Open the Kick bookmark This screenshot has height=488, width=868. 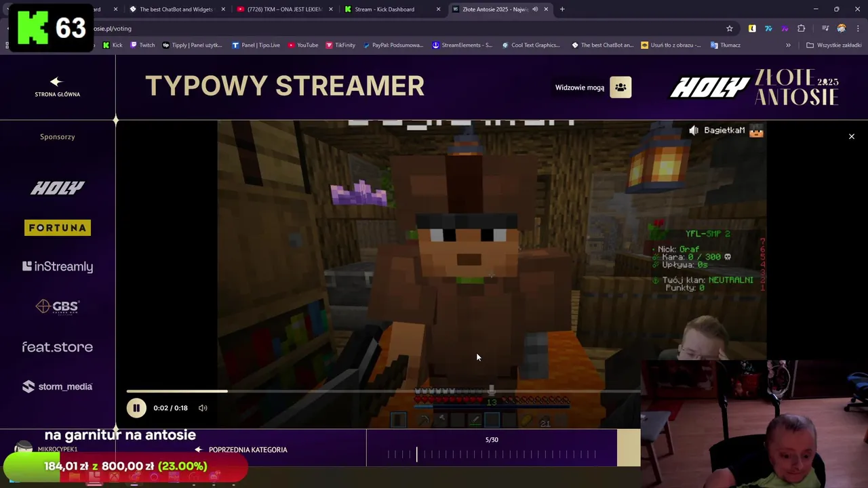(113, 45)
